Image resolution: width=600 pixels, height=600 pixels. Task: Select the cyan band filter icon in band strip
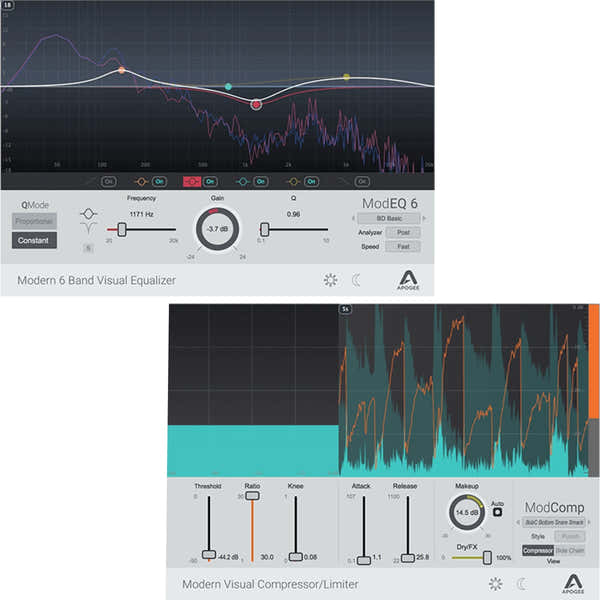(242, 181)
